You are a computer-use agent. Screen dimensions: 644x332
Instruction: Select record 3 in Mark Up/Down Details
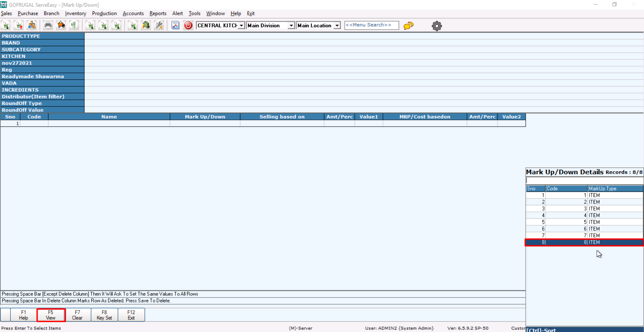click(x=585, y=209)
